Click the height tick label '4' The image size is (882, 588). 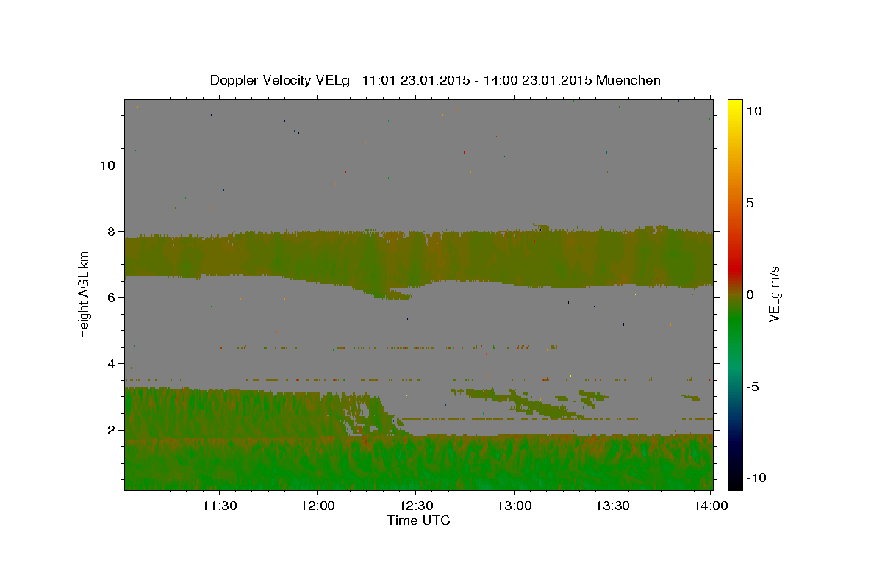tap(112, 364)
